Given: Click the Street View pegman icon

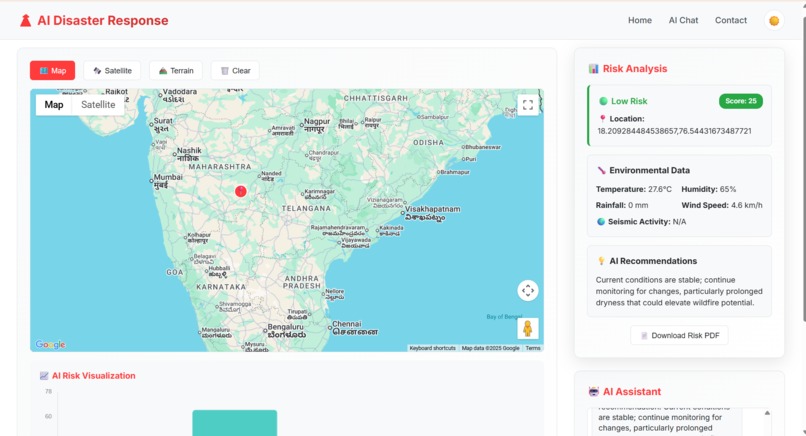Looking at the screenshot, I should click(528, 329).
